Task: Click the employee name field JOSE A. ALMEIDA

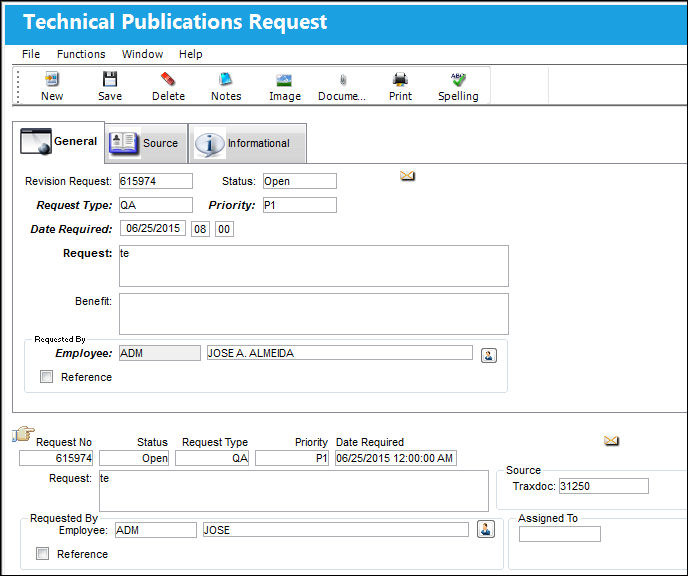Action: click(340, 353)
